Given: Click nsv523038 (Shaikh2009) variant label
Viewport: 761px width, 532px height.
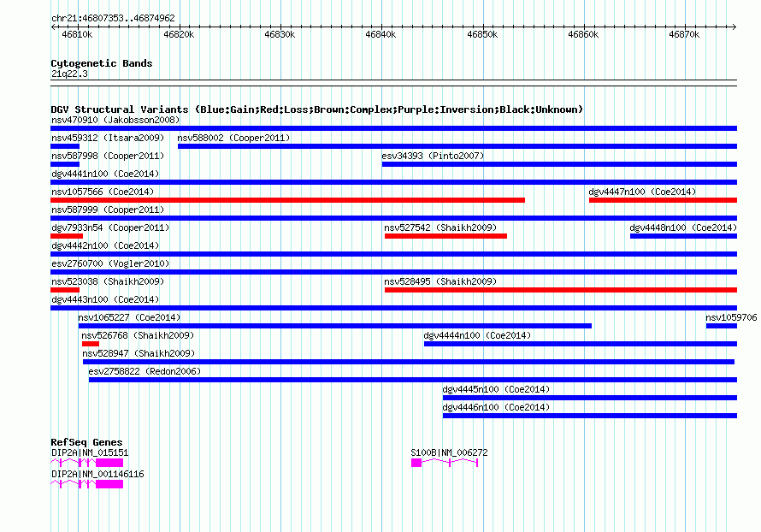Looking at the screenshot, I should click(x=108, y=281).
